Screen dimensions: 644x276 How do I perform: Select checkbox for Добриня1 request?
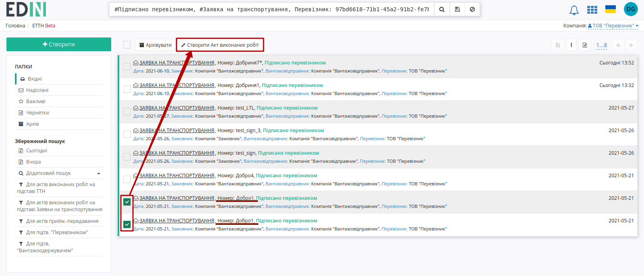tap(127, 89)
